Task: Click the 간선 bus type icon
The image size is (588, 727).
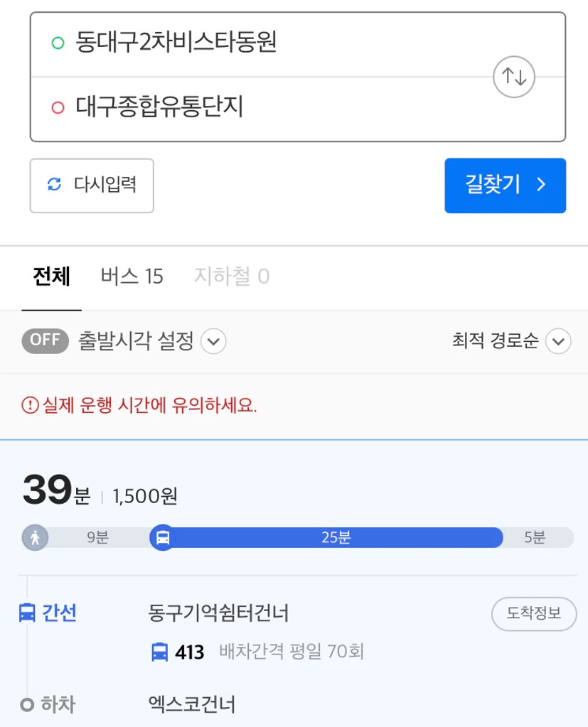Action: coord(27,613)
